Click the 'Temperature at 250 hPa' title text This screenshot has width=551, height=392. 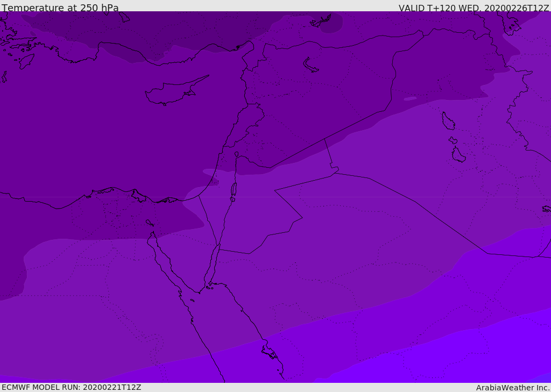tap(60, 8)
